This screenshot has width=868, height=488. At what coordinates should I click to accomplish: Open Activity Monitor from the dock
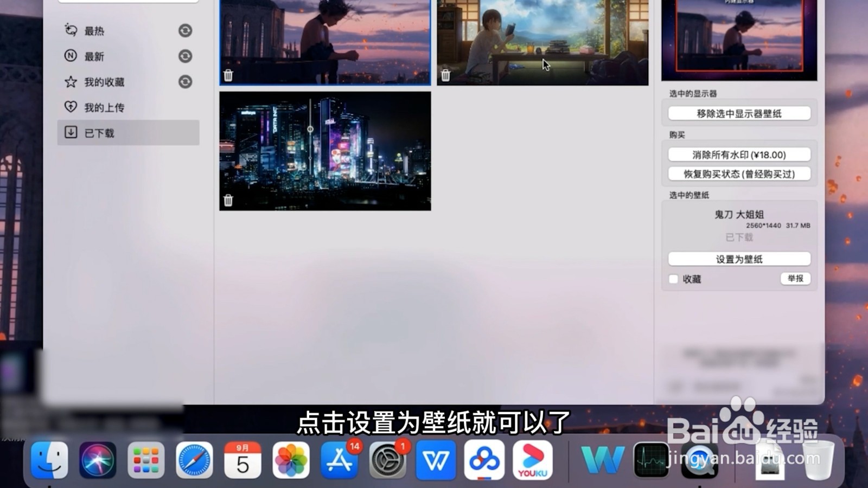pyautogui.click(x=651, y=460)
